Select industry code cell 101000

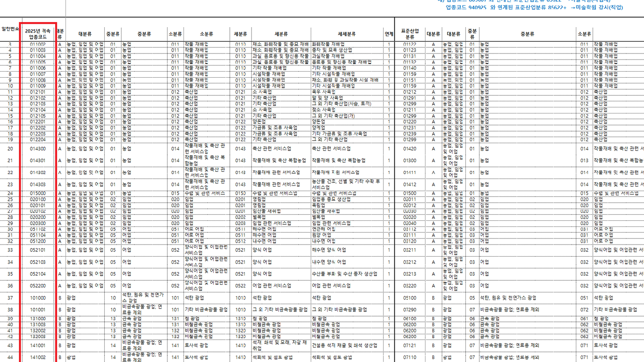coord(38,298)
